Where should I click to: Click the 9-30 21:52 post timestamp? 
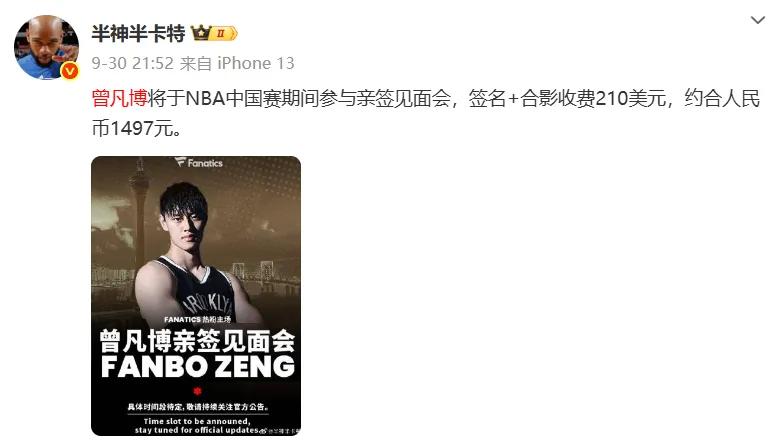133,63
